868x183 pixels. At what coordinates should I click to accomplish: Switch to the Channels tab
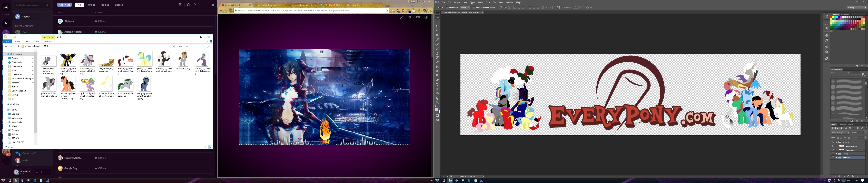(x=842, y=124)
